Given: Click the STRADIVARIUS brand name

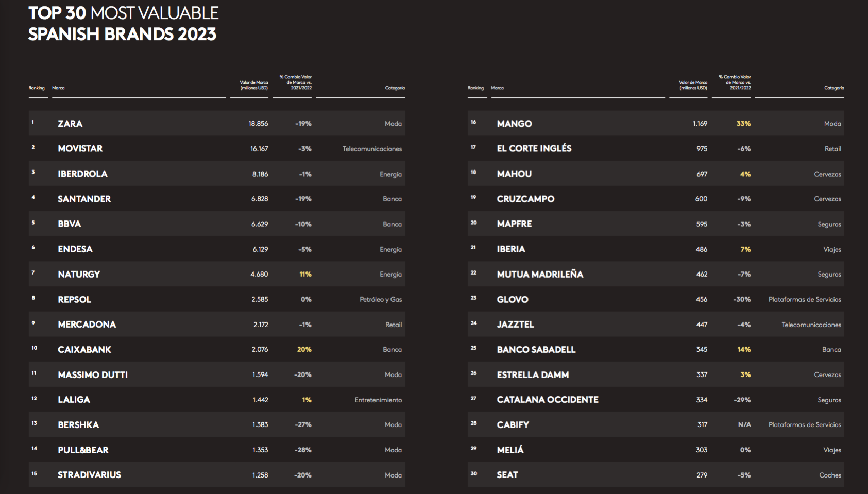Looking at the screenshot, I should click(90, 474).
